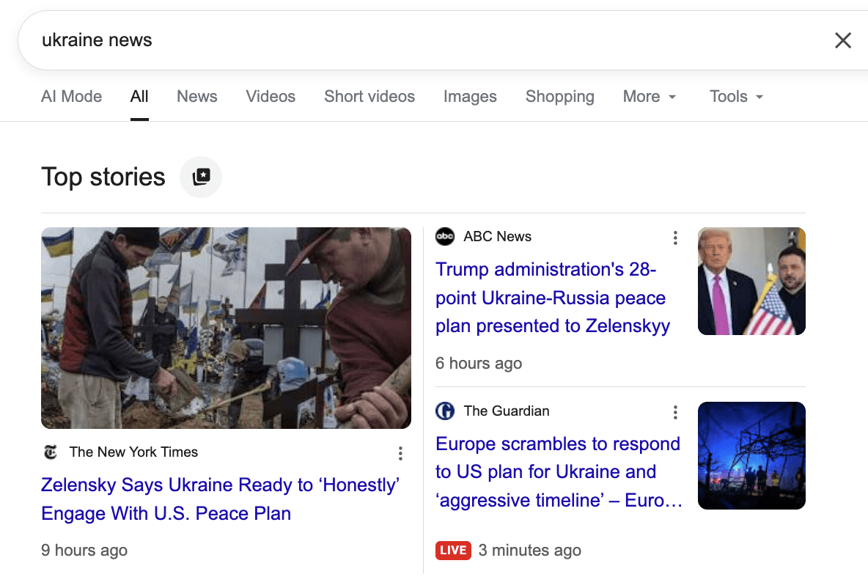Open the three-dot menu on the Guardian story
The image size is (868, 588).
675,412
